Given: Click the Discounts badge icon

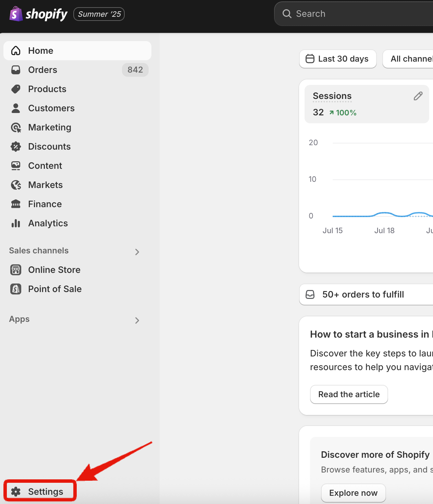Looking at the screenshot, I should click(x=16, y=147).
